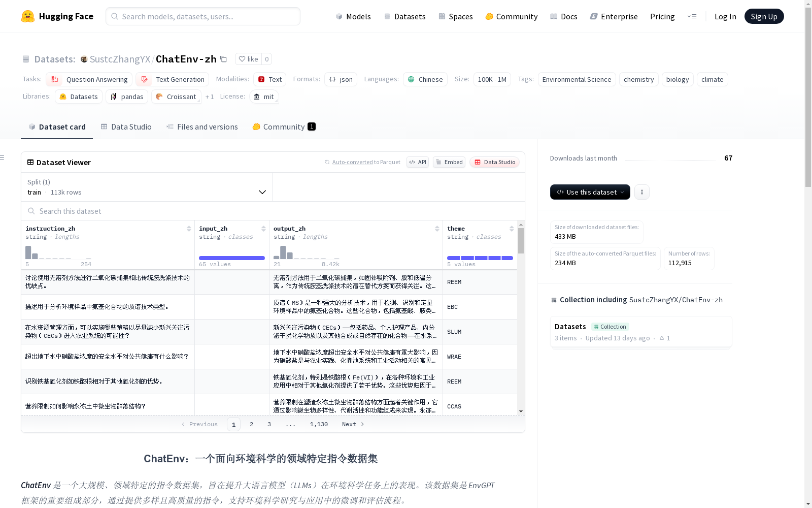Sort input_zh column
Screen dimensions: 812x508
click(x=263, y=229)
